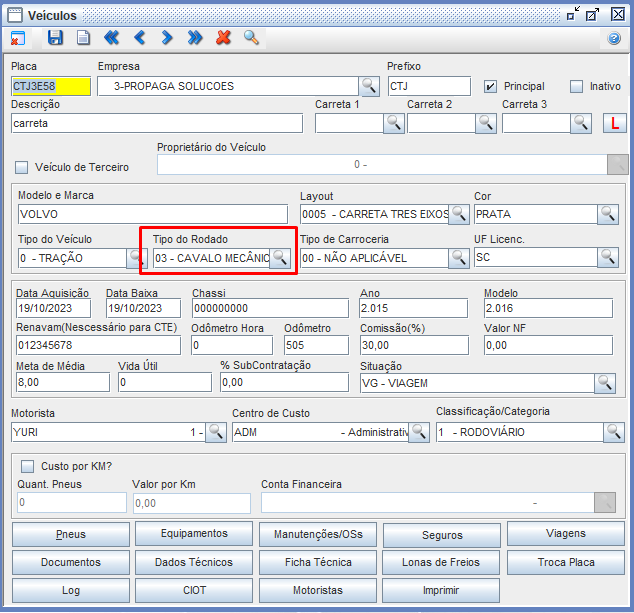Screen dimensions: 634x613
Task: Enable Custo por KM? checkbox
Action: pyautogui.click(x=27, y=466)
